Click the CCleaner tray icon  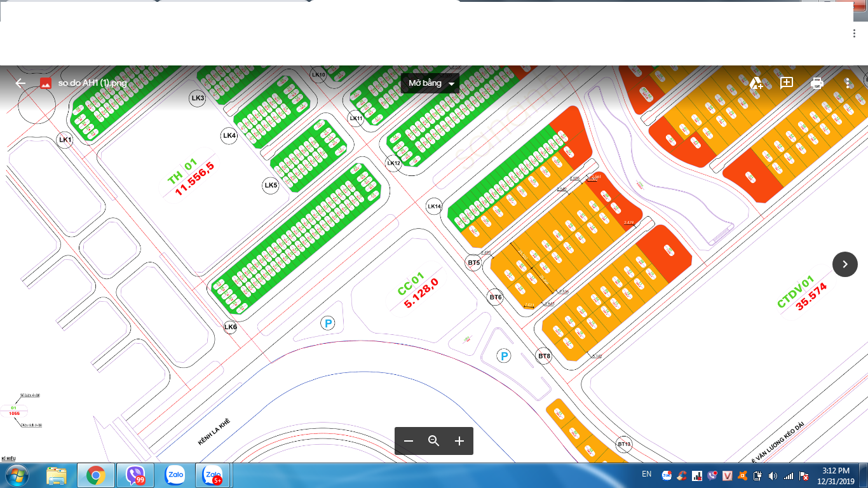682,475
